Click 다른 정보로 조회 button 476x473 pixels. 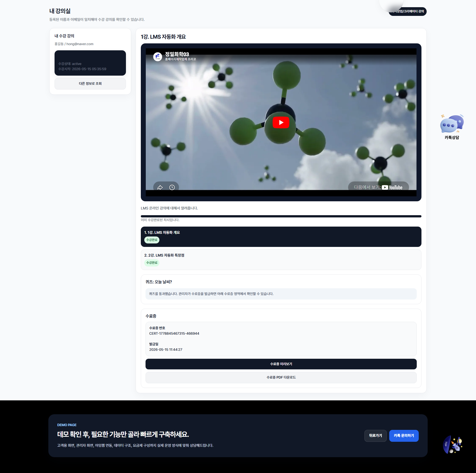pyautogui.click(x=90, y=84)
